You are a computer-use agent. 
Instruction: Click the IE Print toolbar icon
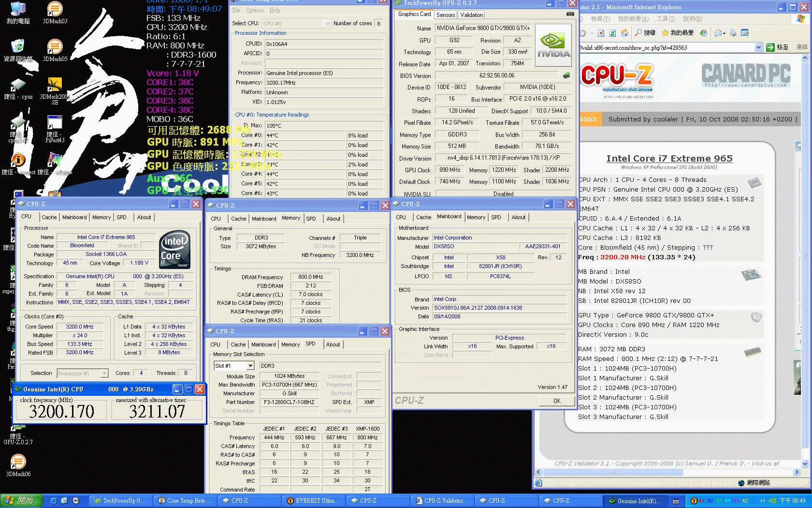(x=733, y=33)
